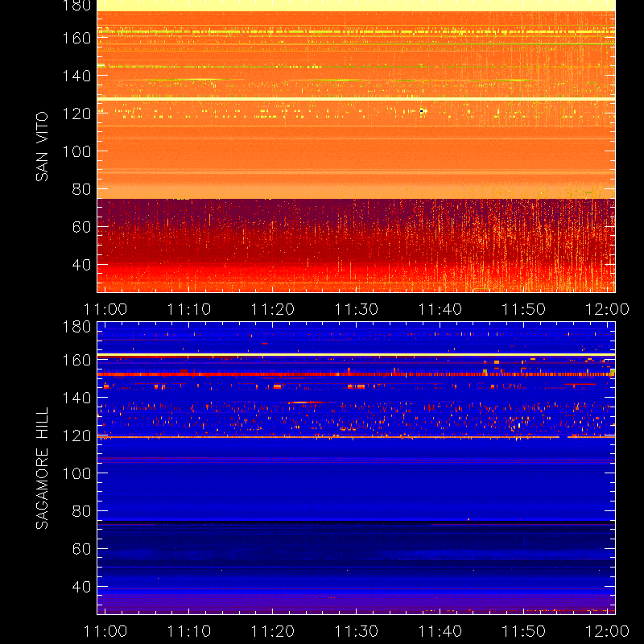
Task: Select the 140 tick label of Sagamore Hill plot
Action: [76, 398]
